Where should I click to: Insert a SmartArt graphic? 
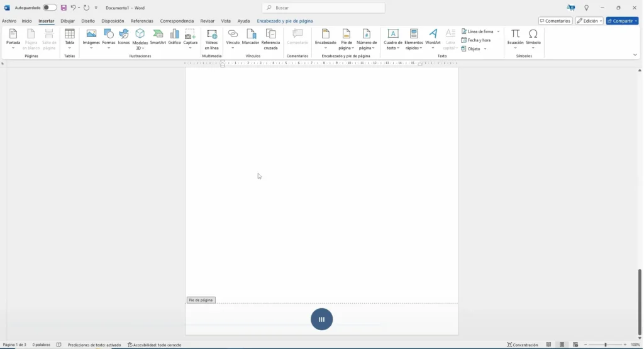158,37
